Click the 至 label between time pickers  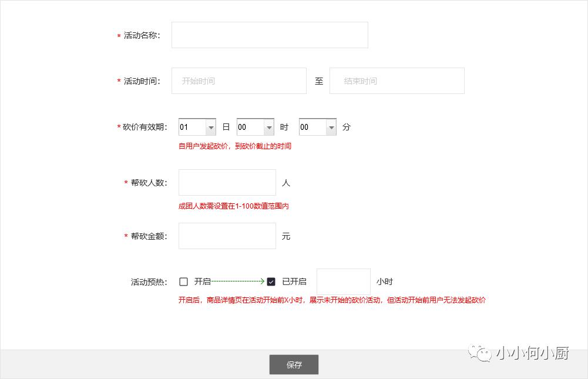coord(318,82)
